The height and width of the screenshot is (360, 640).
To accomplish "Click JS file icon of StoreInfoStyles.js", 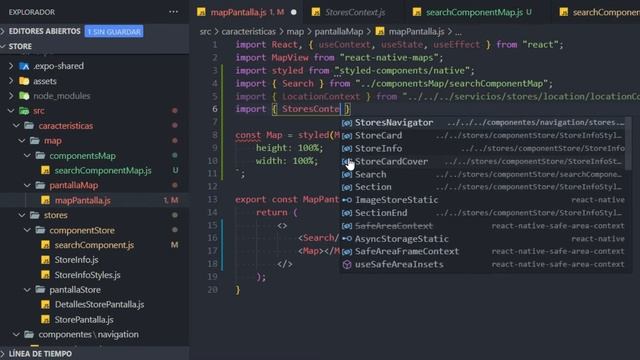I will [x=45, y=275].
